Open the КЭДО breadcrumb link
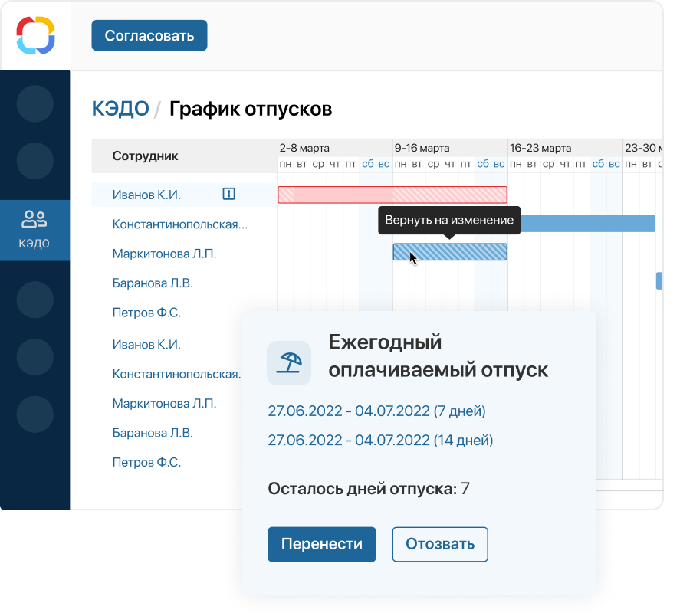693x616 pixels. 120,109
